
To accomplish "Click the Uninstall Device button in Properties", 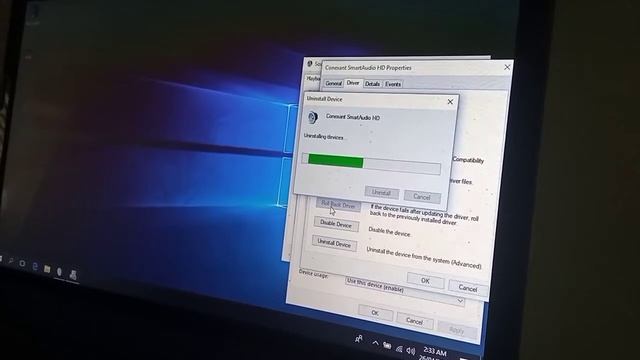I will coord(334,243).
